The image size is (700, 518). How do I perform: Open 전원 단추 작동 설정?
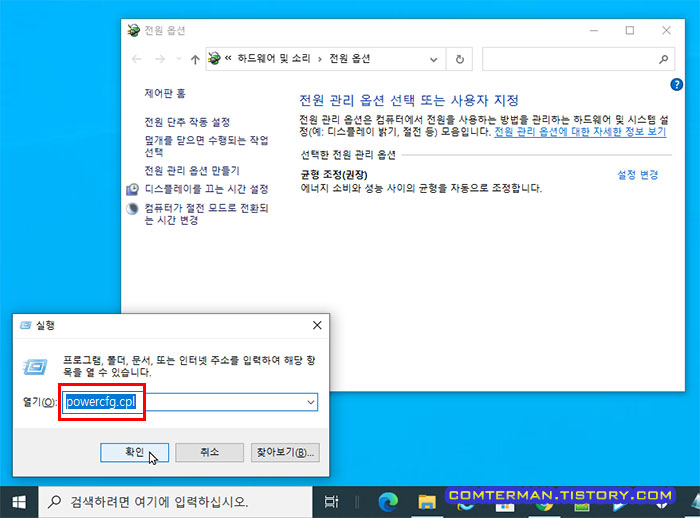[187, 122]
